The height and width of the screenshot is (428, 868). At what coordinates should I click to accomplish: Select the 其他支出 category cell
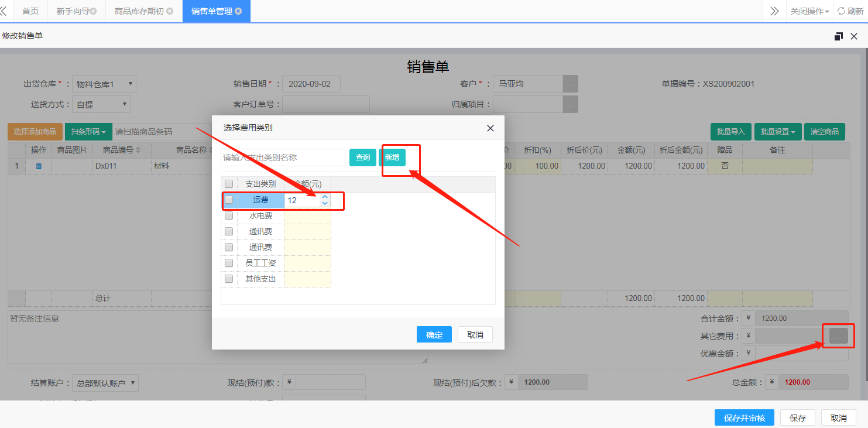(260, 279)
